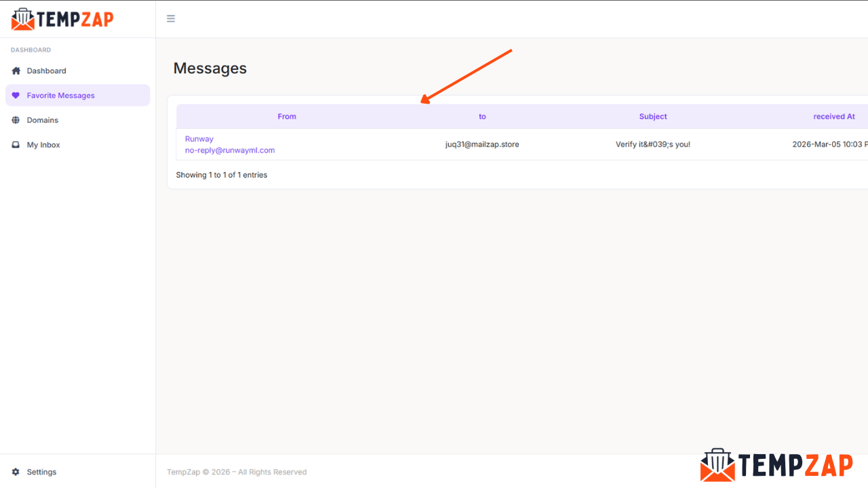Select the globe icon next to Domains
The height and width of the screenshot is (488, 868).
[16, 120]
